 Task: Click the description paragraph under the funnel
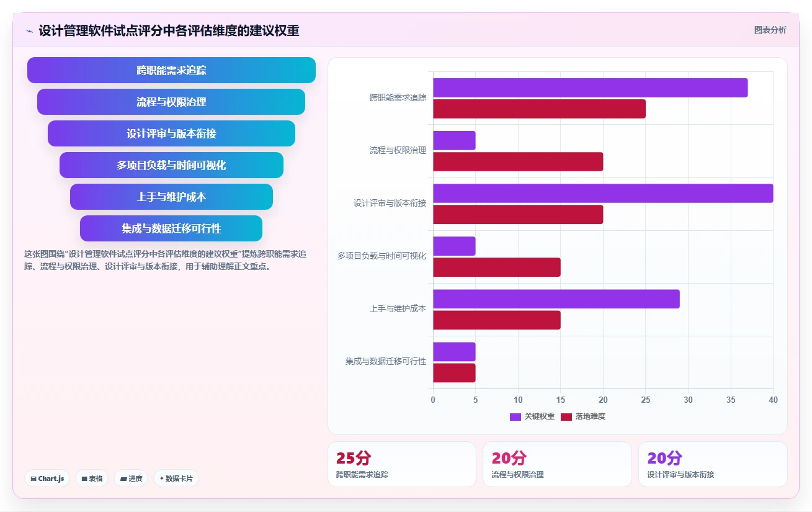tap(166, 261)
